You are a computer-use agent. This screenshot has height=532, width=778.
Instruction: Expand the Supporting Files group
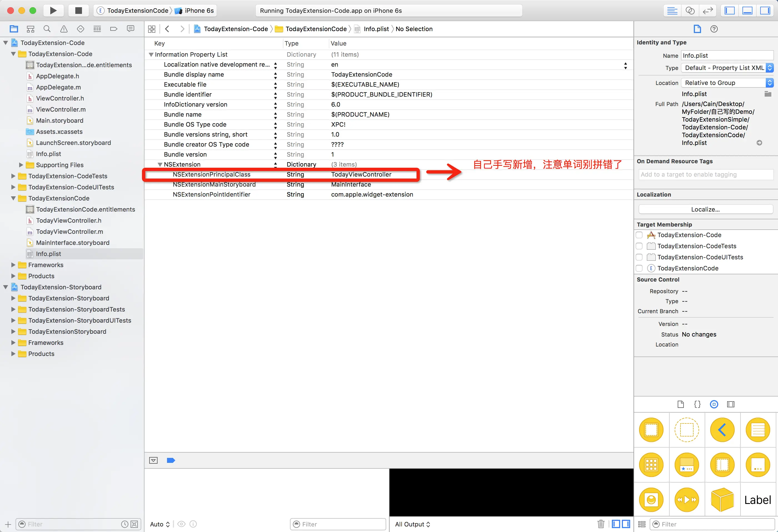pyautogui.click(x=21, y=165)
